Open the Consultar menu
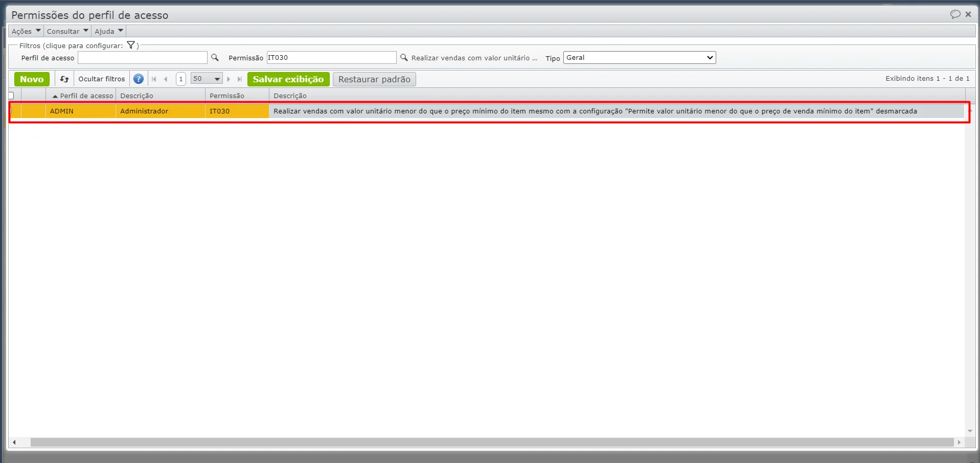 click(x=67, y=31)
